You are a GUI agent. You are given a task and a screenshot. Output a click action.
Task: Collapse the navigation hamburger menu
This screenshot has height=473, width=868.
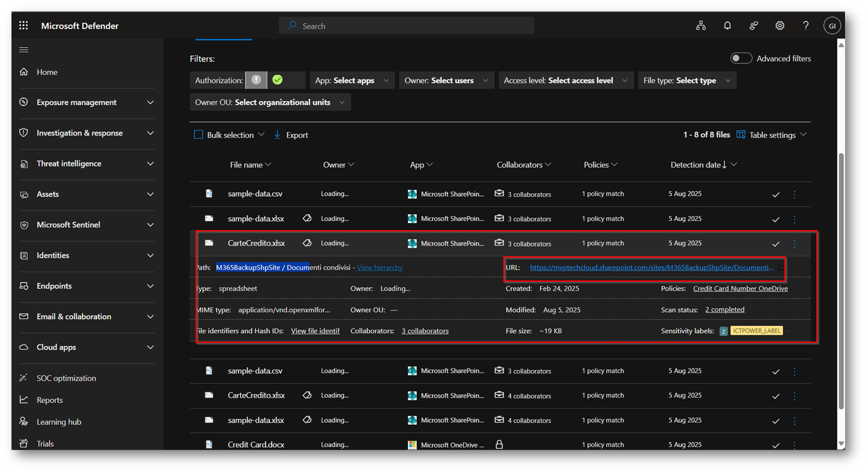pyautogui.click(x=23, y=50)
